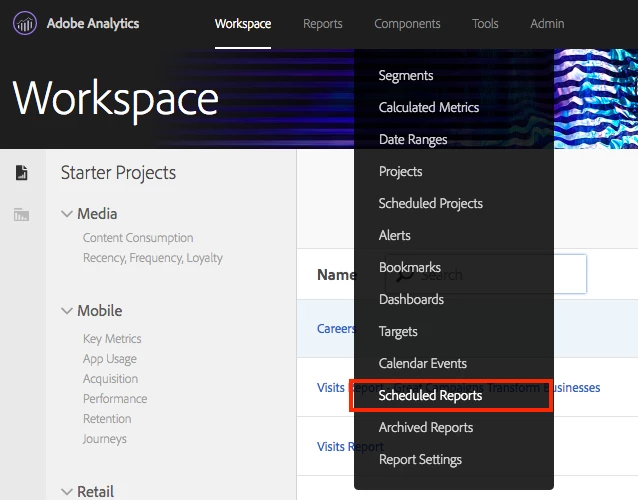Viewport: 638px width, 500px height.
Task: Open the Workspace tab
Action: click(243, 24)
